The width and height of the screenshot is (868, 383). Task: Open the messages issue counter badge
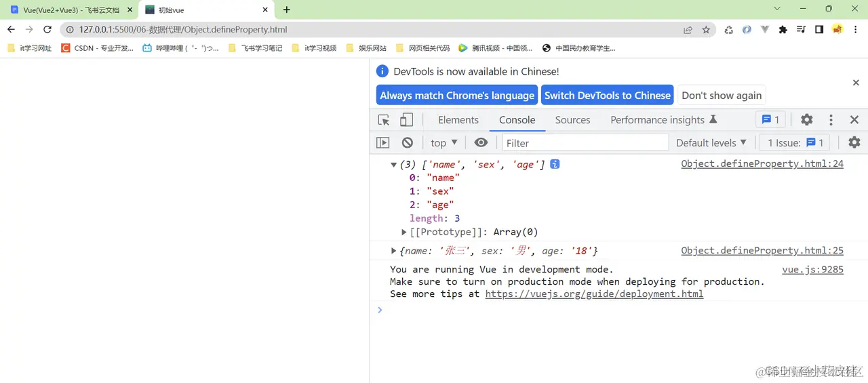point(771,120)
